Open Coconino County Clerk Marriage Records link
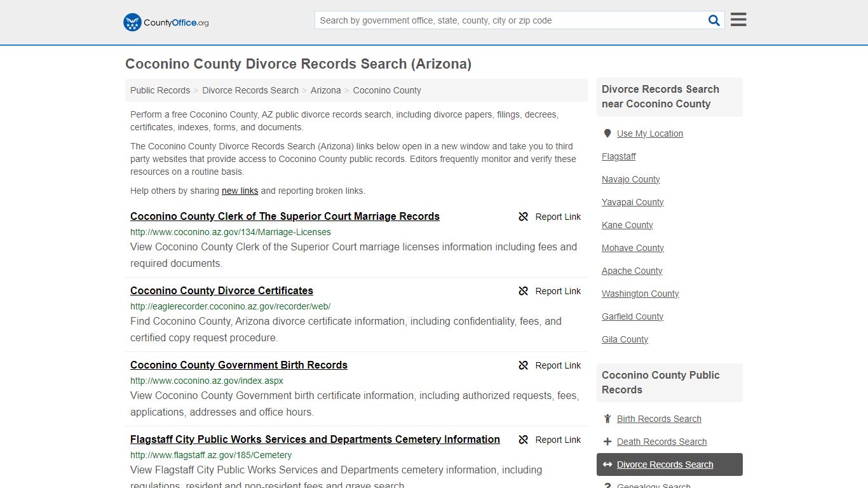The height and width of the screenshot is (488, 868). pos(285,216)
